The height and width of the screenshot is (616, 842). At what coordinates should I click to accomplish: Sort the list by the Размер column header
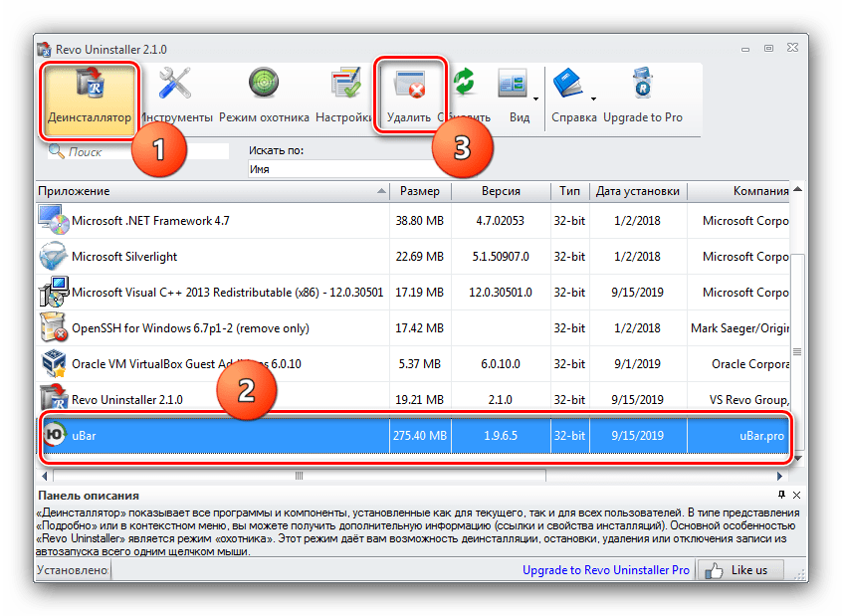tap(420, 191)
